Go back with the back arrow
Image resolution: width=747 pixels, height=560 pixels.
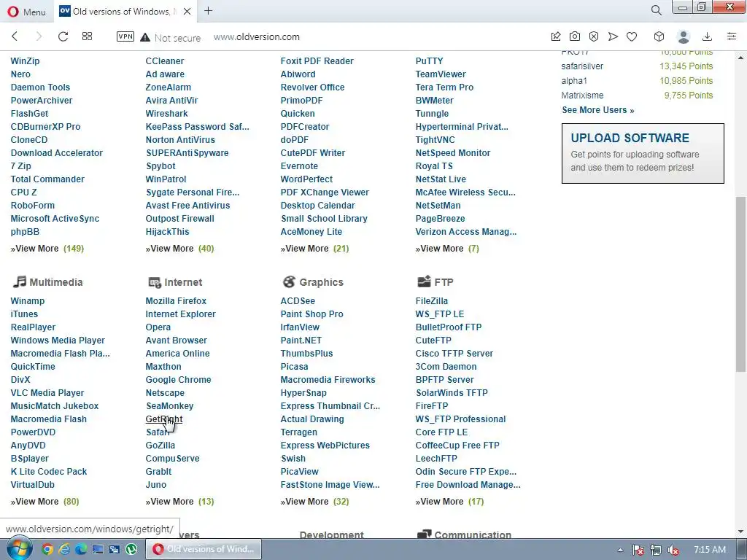coord(15,36)
